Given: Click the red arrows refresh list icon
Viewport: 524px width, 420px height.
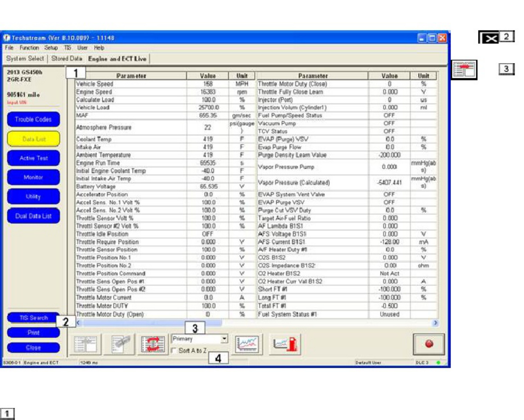Looking at the screenshot, I should pos(153,344).
